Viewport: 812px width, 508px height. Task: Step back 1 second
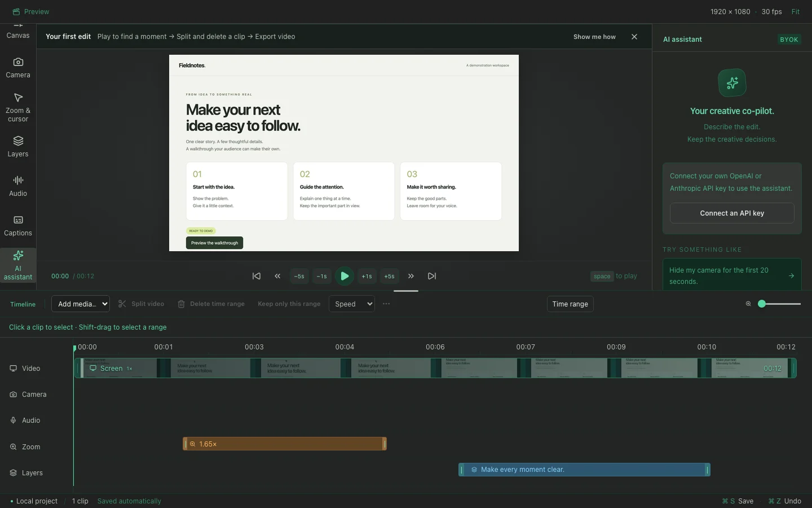pyautogui.click(x=321, y=276)
